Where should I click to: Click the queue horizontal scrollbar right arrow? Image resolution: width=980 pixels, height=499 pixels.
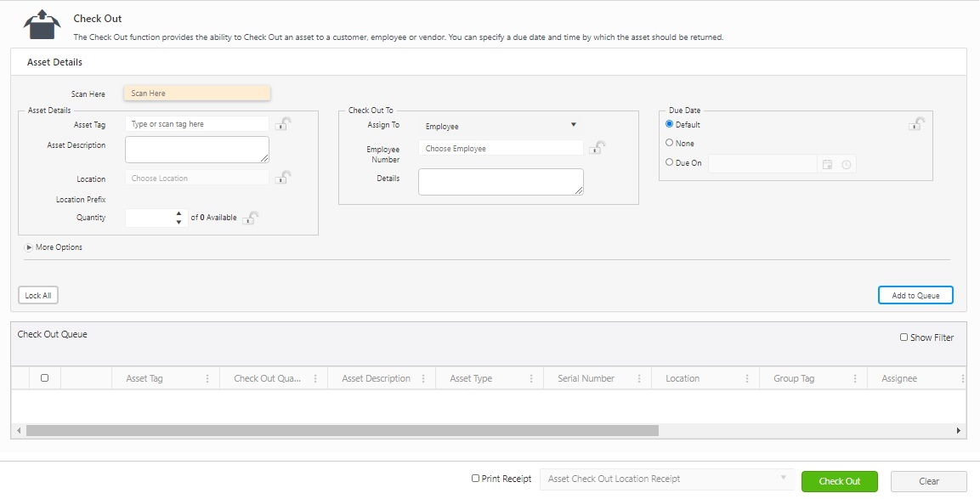point(959,430)
